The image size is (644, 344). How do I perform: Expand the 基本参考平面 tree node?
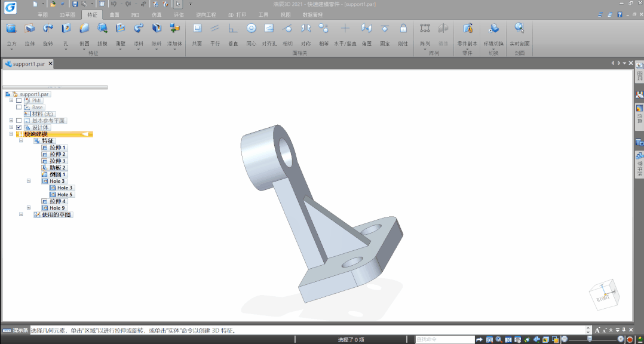[x=11, y=121]
